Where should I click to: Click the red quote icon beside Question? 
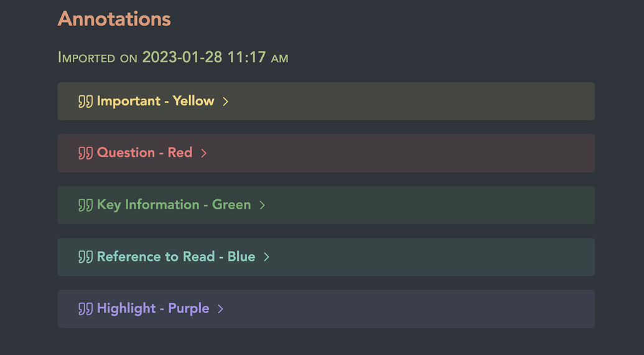(85, 153)
